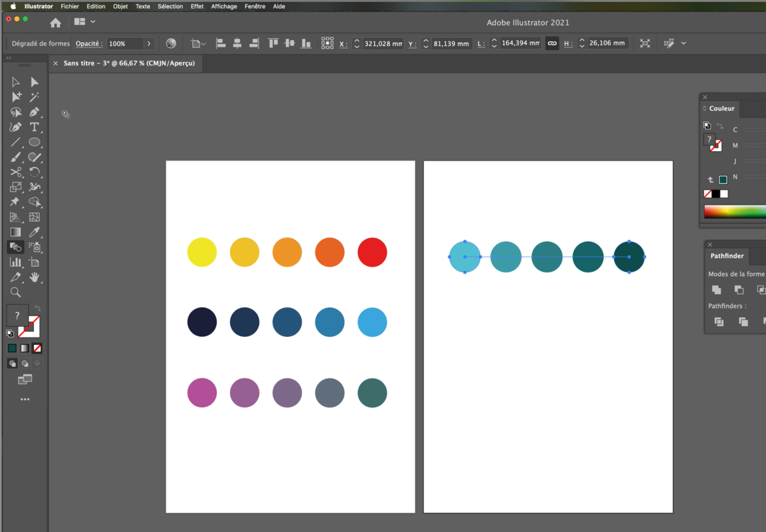Viewport: 766px width, 532px height.
Task: Open the Effet menu
Action: click(197, 6)
